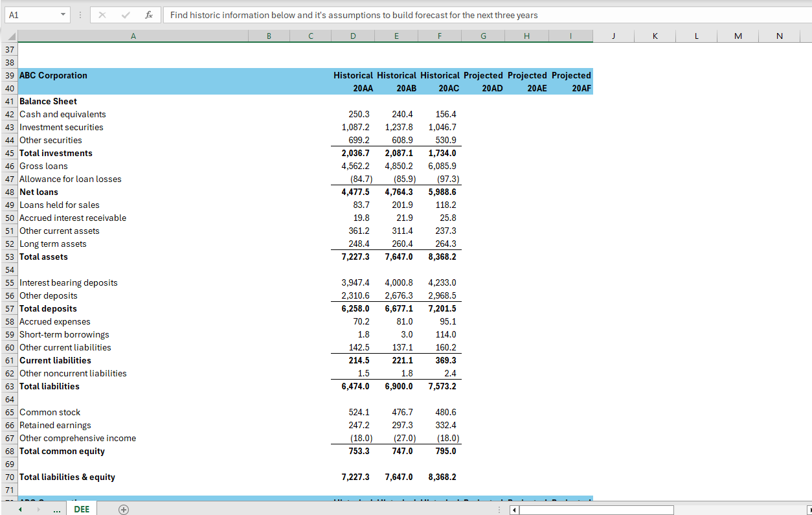This screenshot has height=515, width=812.
Task: Click the next sheet navigation arrow
Action: click(38, 509)
